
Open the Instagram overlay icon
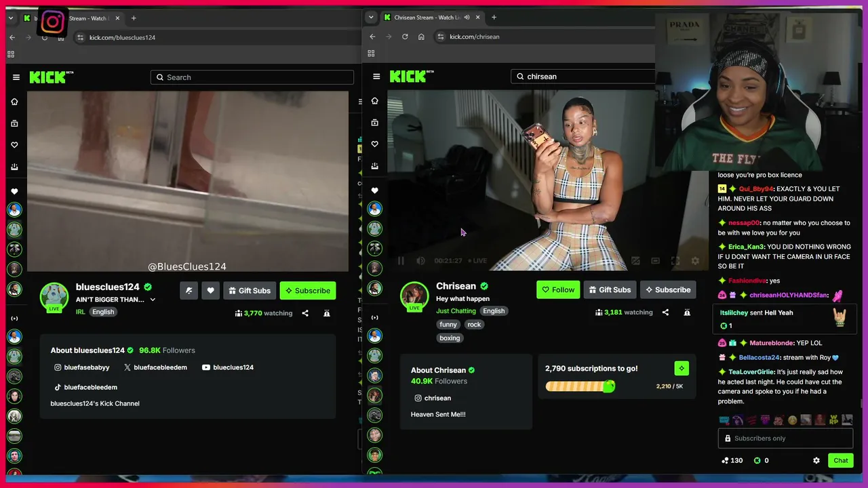pyautogui.click(x=52, y=22)
